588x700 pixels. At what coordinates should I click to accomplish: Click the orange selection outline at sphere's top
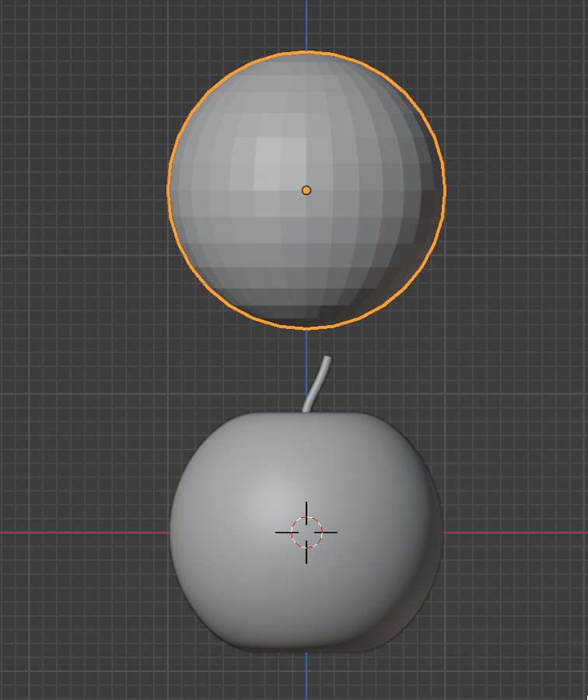(x=306, y=52)
